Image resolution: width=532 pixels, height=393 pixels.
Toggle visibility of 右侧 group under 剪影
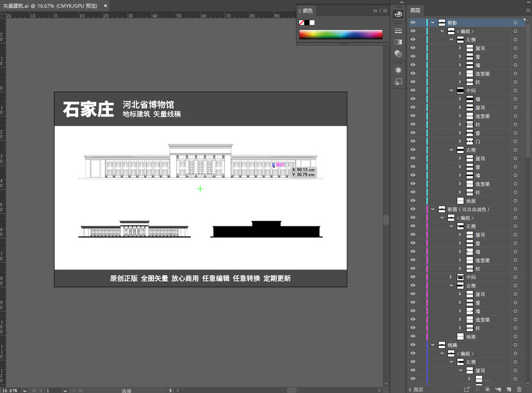pyautogui.click(x=413, y=150)
